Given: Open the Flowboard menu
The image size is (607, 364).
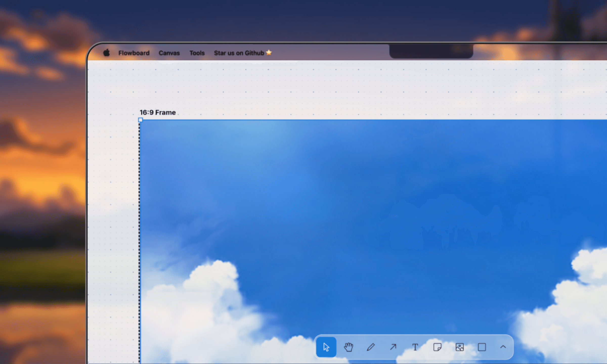Looking at the screenshot, I should [x=134, y=53].
